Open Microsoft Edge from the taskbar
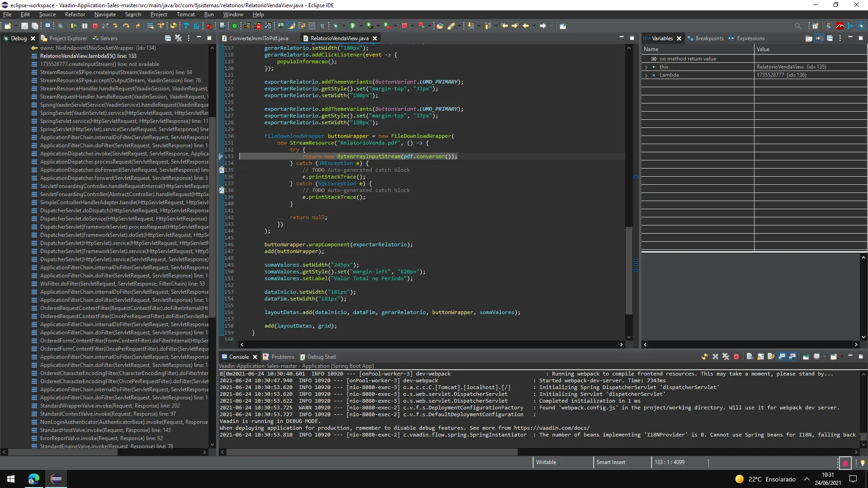This screenshot has width=868, height=488. coord(34,479)
